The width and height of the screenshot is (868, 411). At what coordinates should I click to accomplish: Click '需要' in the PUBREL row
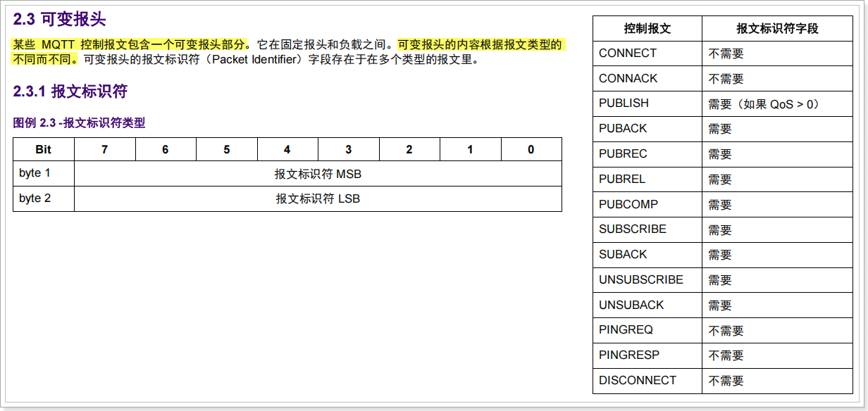720,180
